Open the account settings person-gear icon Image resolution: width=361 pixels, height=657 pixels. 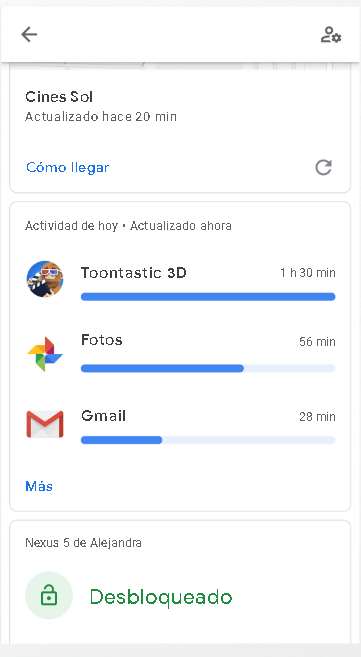[x=331, y=35]
